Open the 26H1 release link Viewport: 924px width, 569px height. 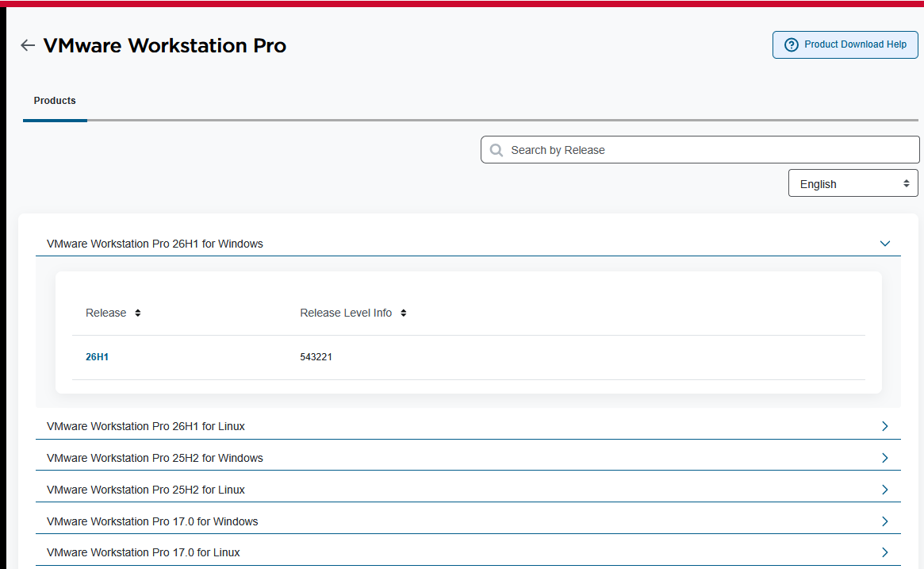point(98,357)
